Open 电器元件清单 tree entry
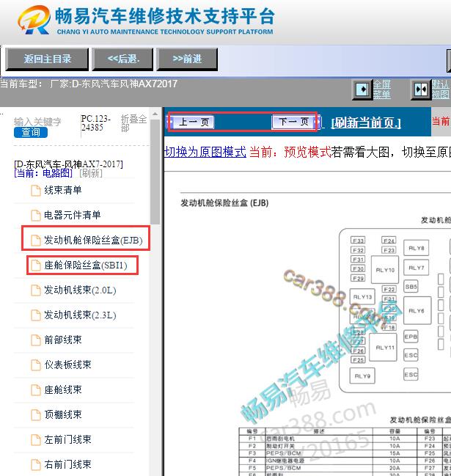The width and height of the screenshot is (451, 476). tap(72, 215)
